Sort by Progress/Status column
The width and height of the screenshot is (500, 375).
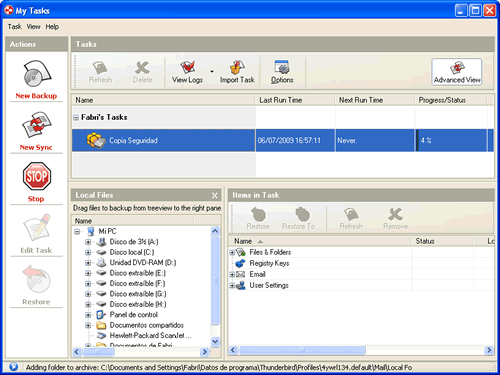451,100
